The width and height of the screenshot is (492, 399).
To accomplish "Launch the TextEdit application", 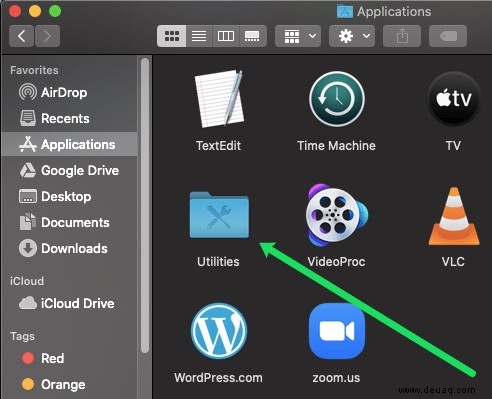I will point(219,98).
